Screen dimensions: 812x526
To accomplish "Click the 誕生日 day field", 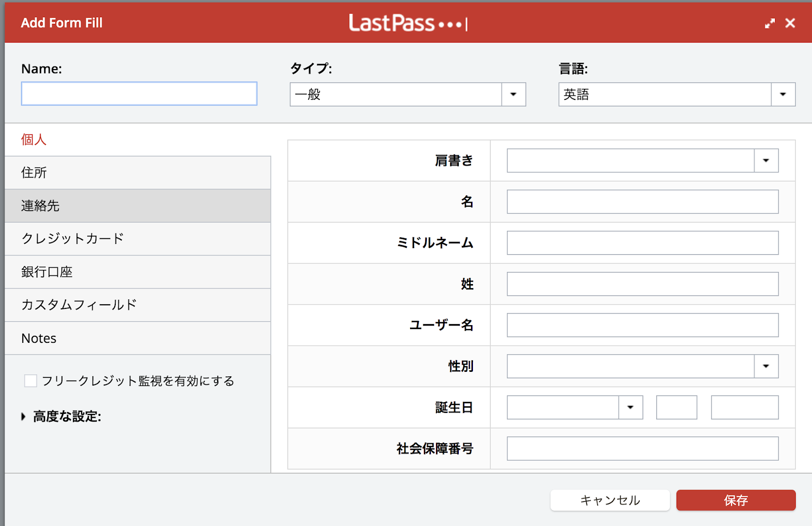I will [x=676, y=407].
